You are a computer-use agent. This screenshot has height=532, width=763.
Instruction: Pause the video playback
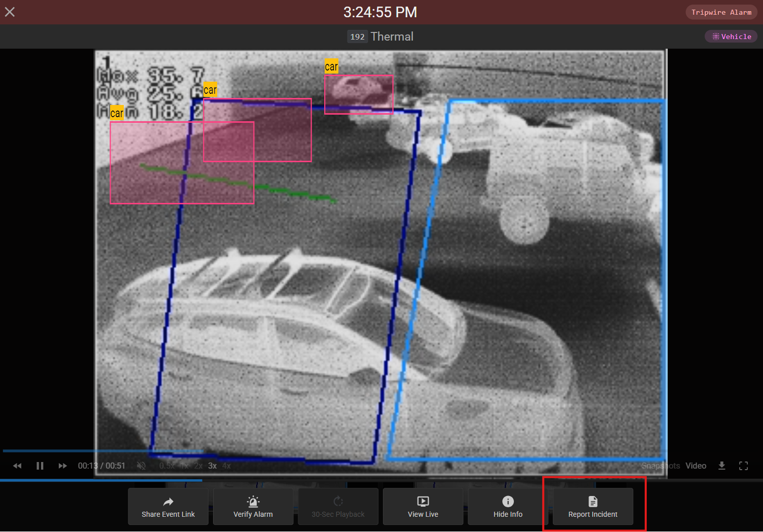point(40,466)
